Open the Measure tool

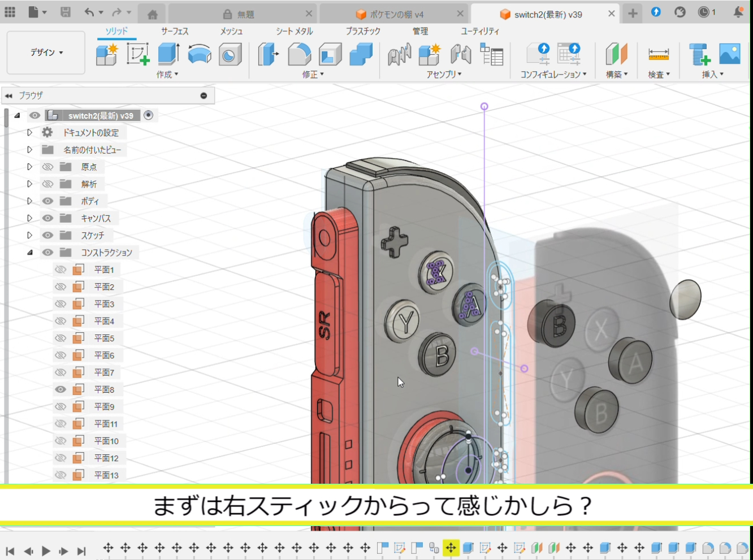659,55
